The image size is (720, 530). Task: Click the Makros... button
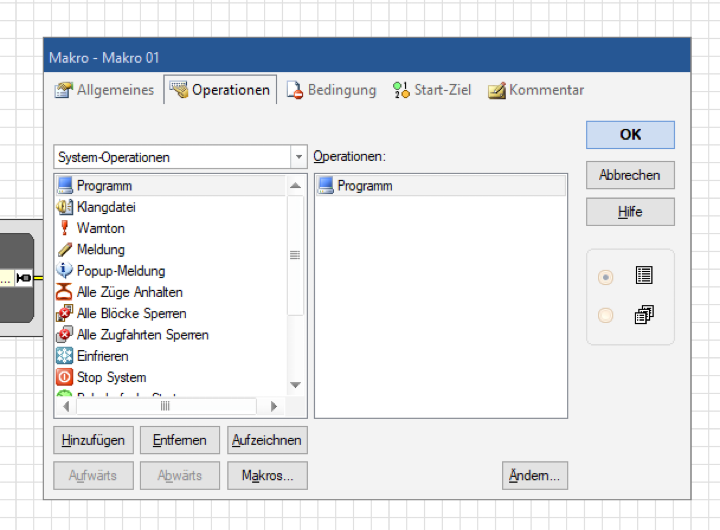(267, 475)
